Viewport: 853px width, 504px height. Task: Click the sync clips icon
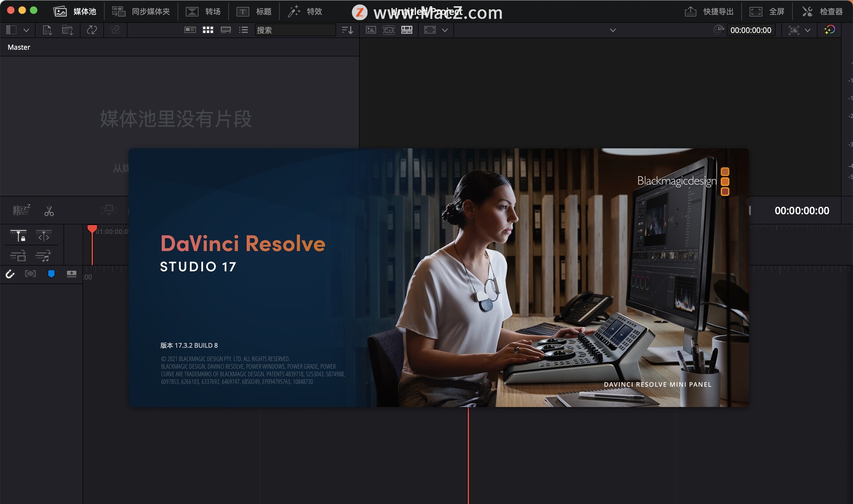pyautogui.click(x=92, y=30)
